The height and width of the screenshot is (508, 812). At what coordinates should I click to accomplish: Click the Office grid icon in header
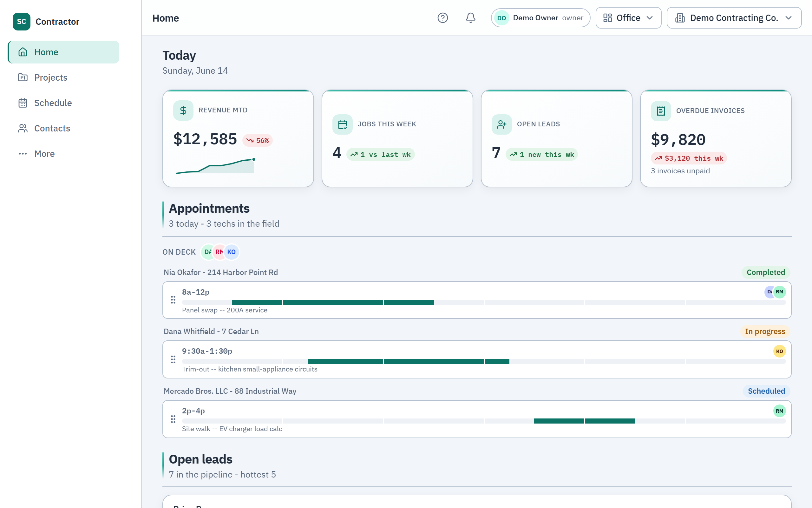coord(607,18)
